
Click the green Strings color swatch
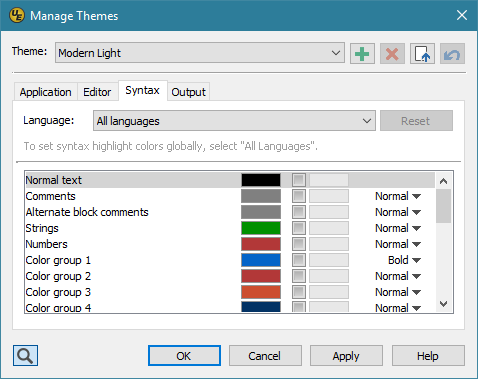261,228
